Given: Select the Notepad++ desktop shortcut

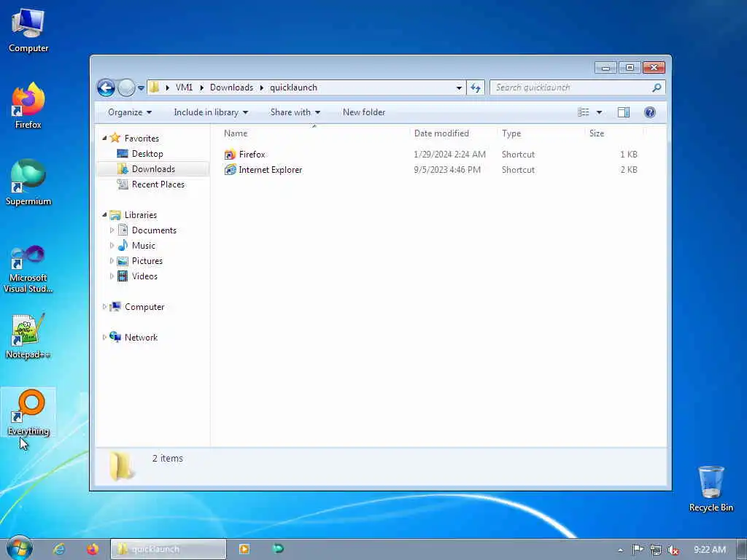Looking at the screenshot, I should 28,337.
